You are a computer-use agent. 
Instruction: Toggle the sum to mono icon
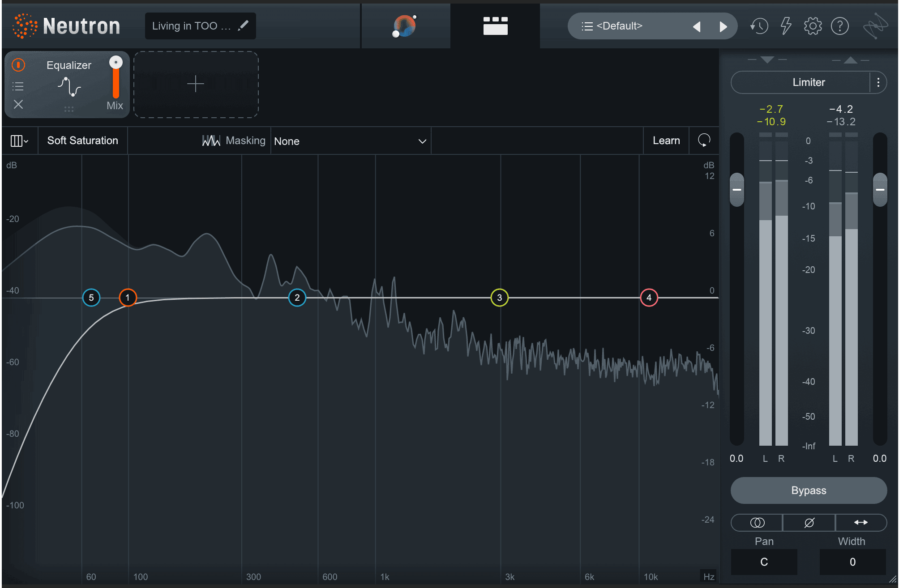point(757,523)
